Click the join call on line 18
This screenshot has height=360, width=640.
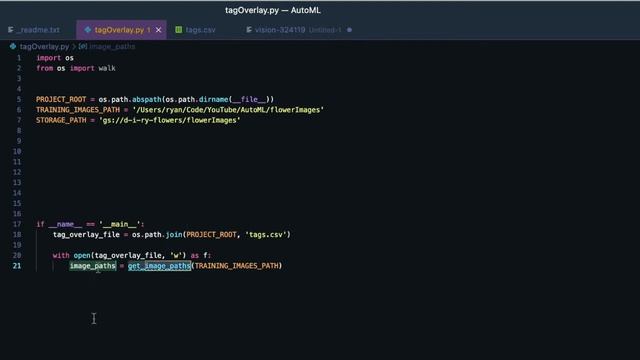point(174,235)
